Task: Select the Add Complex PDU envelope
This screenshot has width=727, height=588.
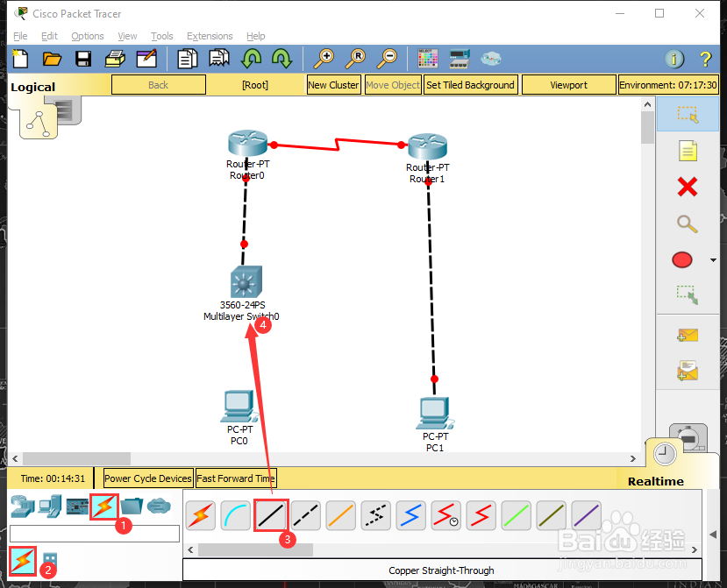Action: [688, 371]
